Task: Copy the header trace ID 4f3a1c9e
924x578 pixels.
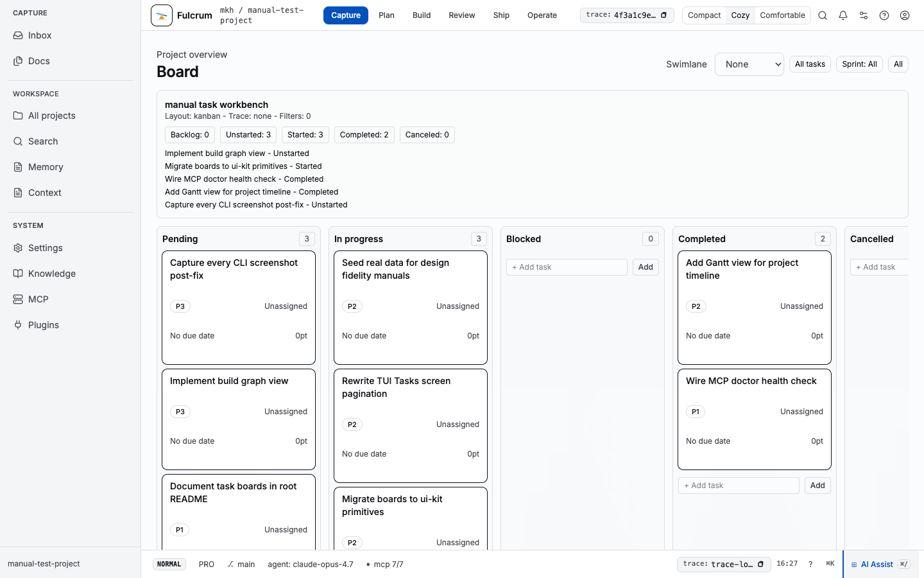Action: click(x=663, y=15)
